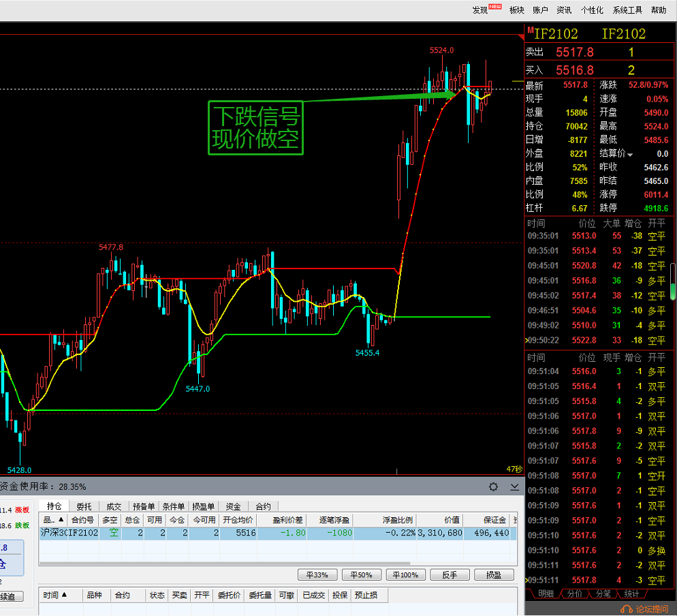
Task: Click the 续追 button
Action: coord(11,596)
